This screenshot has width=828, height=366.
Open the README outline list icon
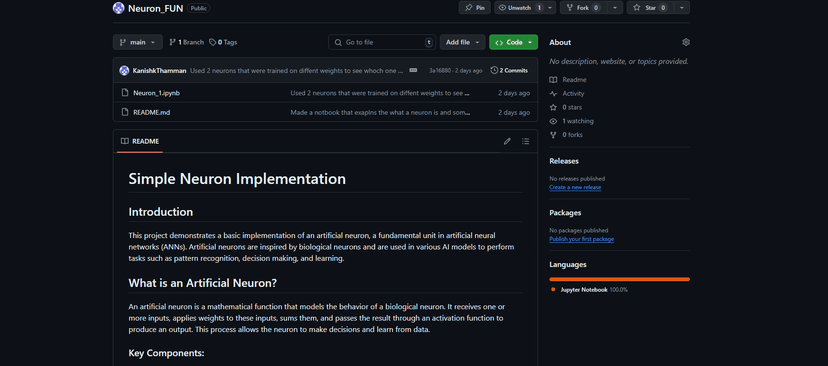525,142
